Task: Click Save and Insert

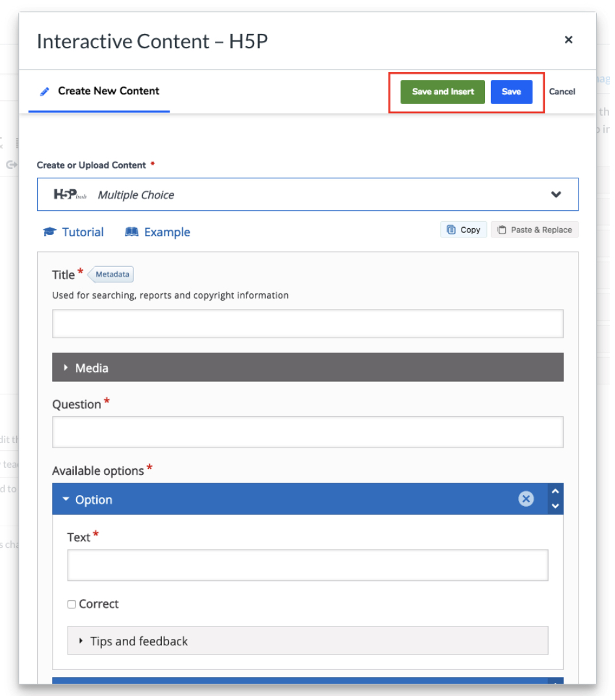Action: point(442,92)
